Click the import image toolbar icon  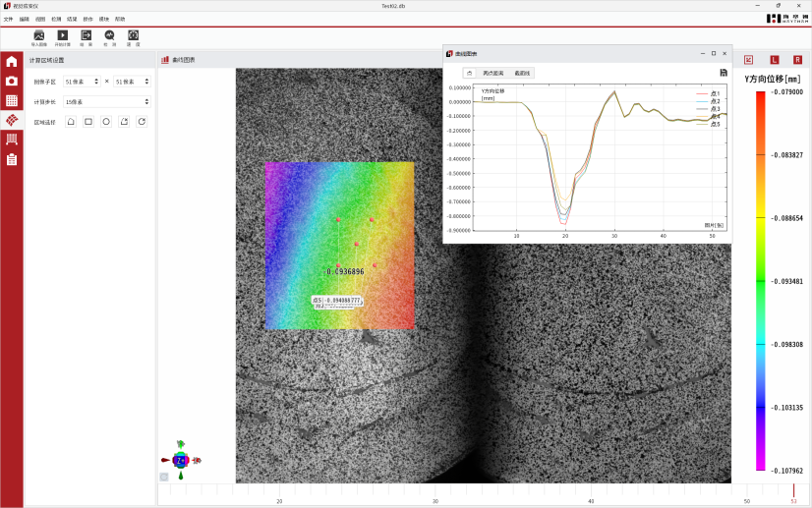[39, 35]
